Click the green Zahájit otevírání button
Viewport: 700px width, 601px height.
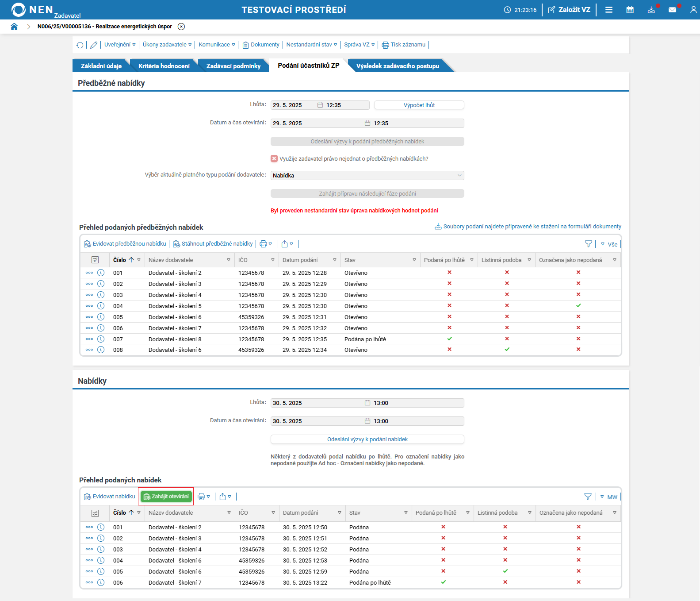pyautogui.click(x=166, y=497)
